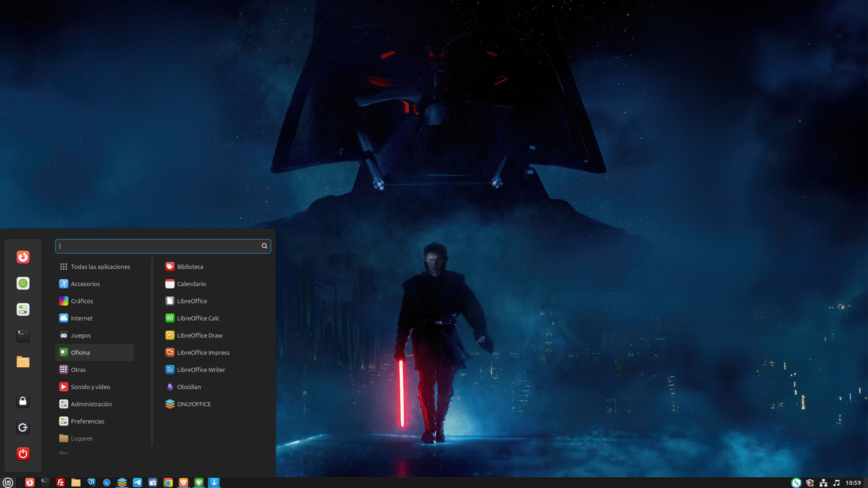Viewport: 868px width, 488px height.
Task: Switch to Telegram in the taskbar
Action: [x=138, y=483]
